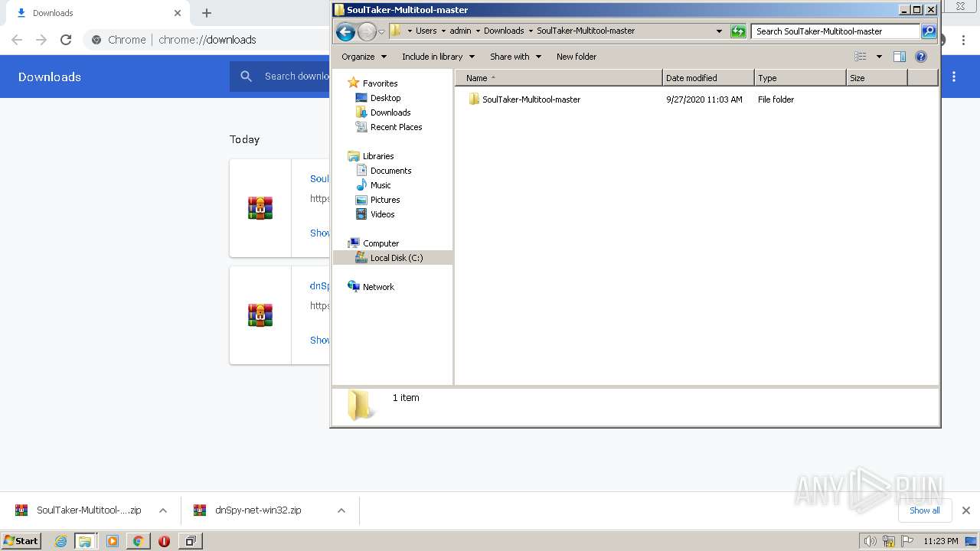Sort files by the Name column
This screenshot has width=980, height=551.
coord(559,78)
